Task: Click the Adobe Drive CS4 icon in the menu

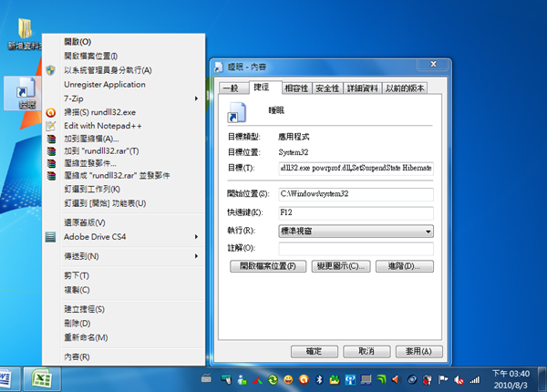Action: (50, 237)
